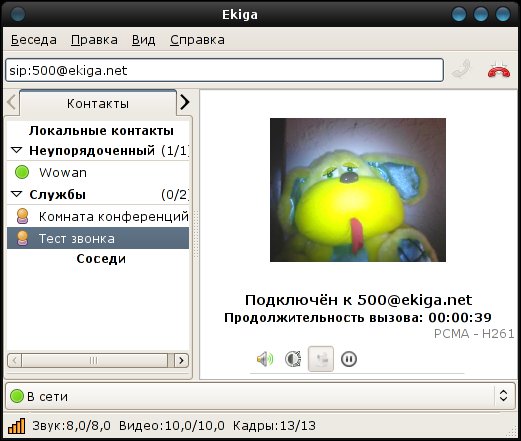Select the Тест звонка contact

tap(98, 238)
